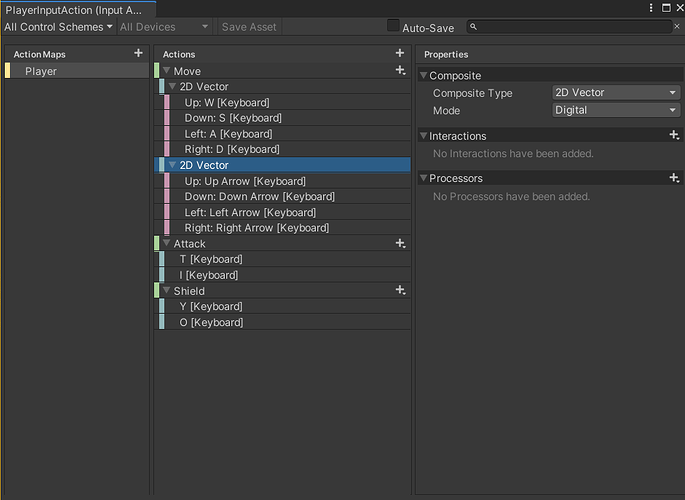The image size is (685, 500).
Task: Open the Mode dropdown set to Digital
Action: (616, 110)
